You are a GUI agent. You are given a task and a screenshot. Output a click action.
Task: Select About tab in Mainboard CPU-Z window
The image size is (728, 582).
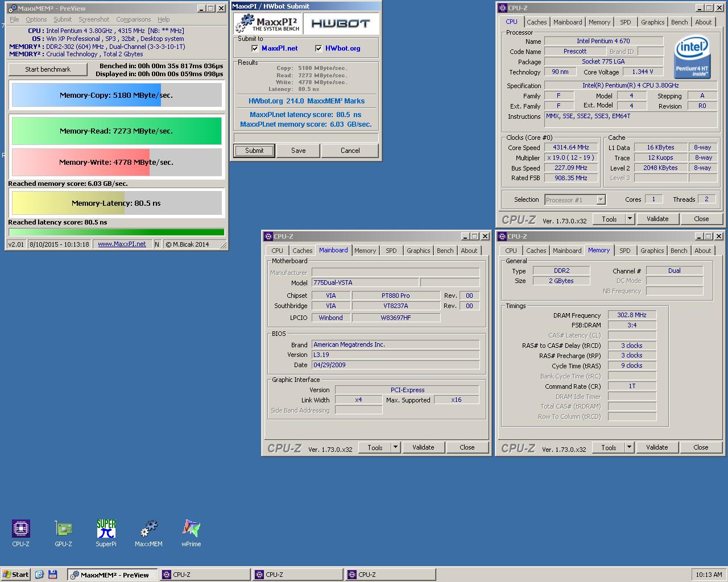(469, 251)
